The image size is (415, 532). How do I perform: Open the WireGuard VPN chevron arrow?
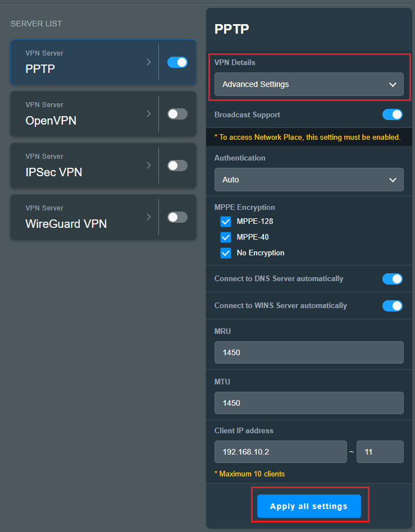pyautogui.click(x=149, y=217)
